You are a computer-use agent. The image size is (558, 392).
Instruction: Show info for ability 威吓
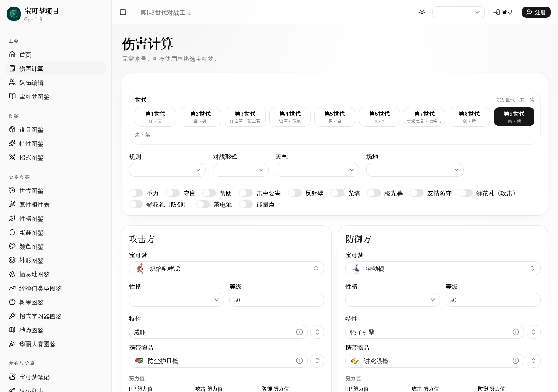click(299, 332)
